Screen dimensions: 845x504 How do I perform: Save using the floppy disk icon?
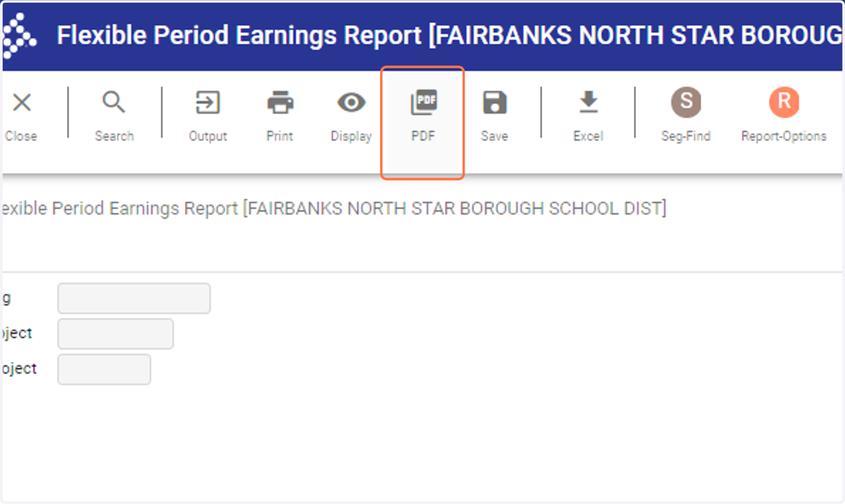[494, 103]
